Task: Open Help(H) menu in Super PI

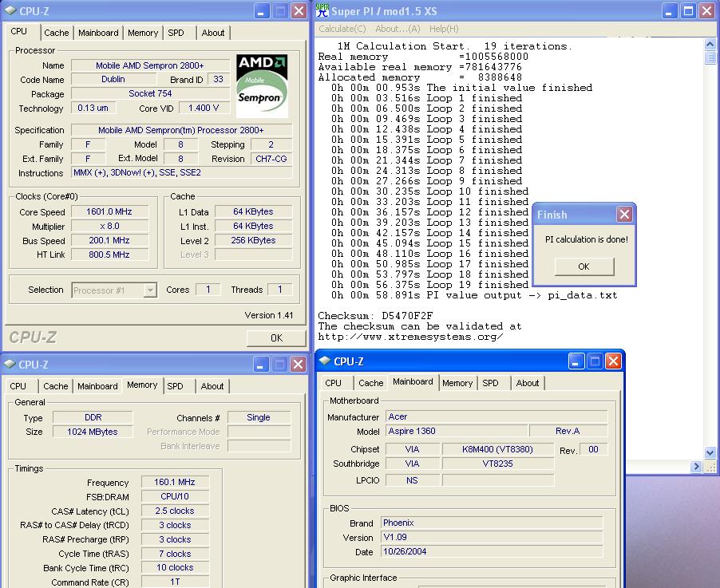Action: click(444, 29)
